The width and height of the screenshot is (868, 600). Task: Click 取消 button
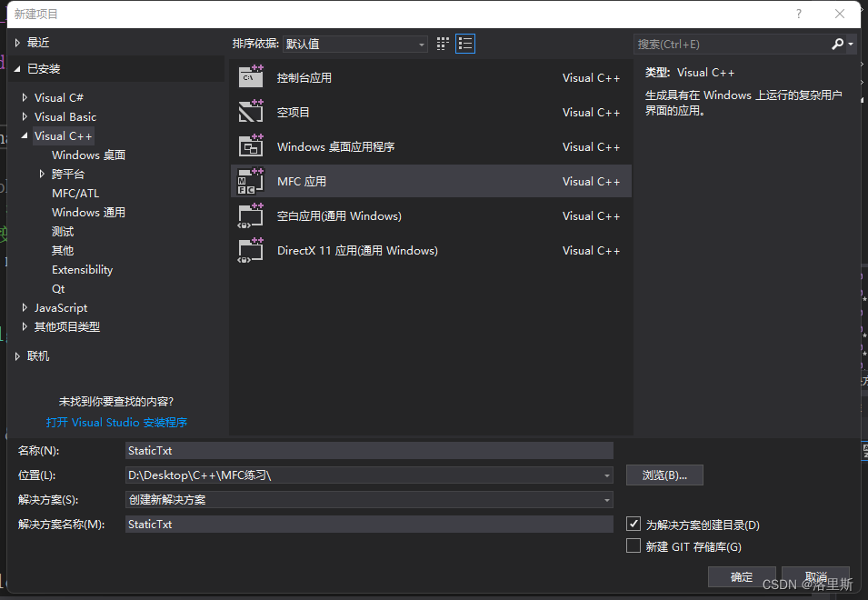pyautogui.click(x=815, y=576)
